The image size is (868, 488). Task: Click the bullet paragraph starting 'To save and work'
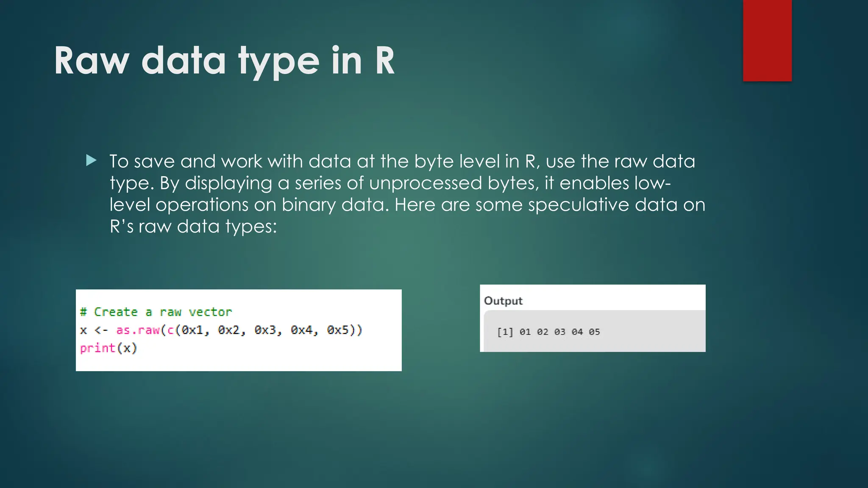407,194
